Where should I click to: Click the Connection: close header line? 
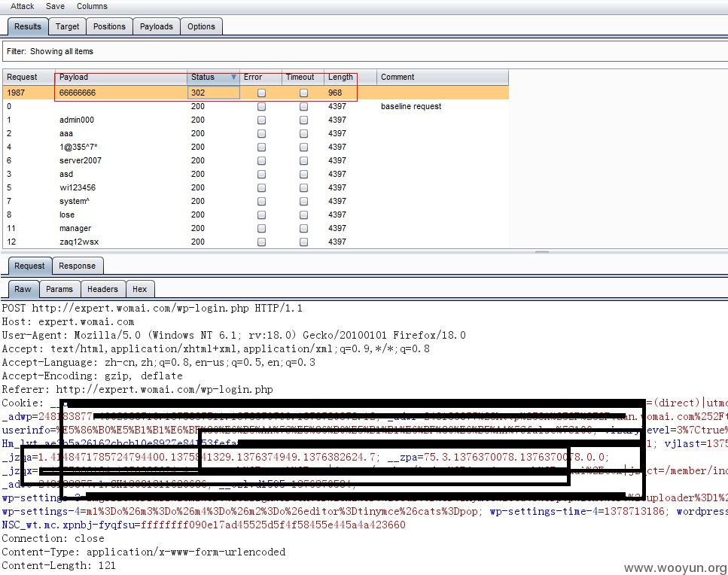(53, 538)
